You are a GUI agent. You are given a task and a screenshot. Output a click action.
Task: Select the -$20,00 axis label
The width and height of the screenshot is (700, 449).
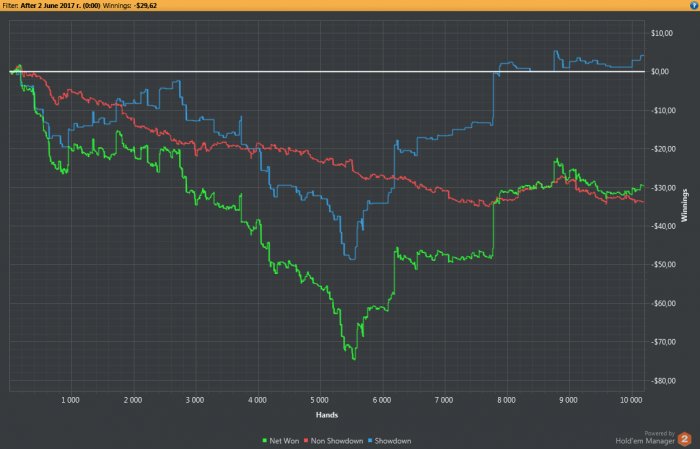point(661,149)
